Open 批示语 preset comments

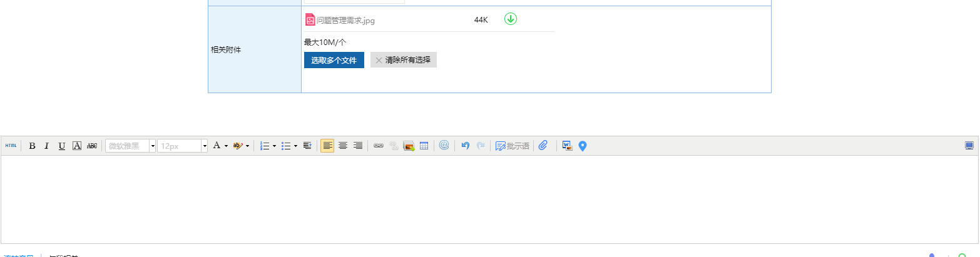point(512,146)
